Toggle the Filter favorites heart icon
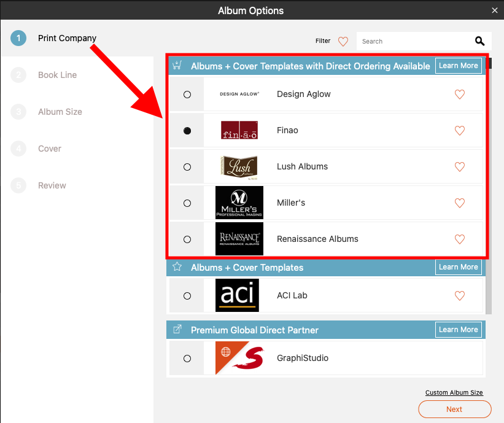This screenshot has height=423, width=504. point(343,42)
